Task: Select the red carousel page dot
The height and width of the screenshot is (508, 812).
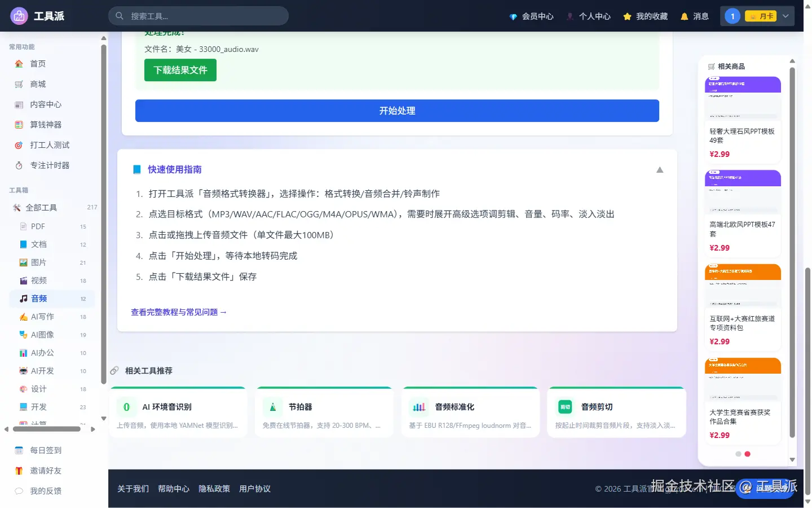Action: point(748,454)
